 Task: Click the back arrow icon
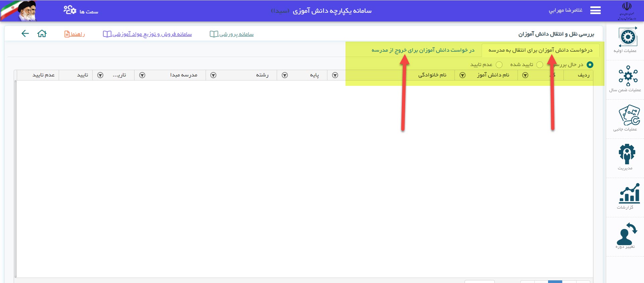click(x=25, y=34)
